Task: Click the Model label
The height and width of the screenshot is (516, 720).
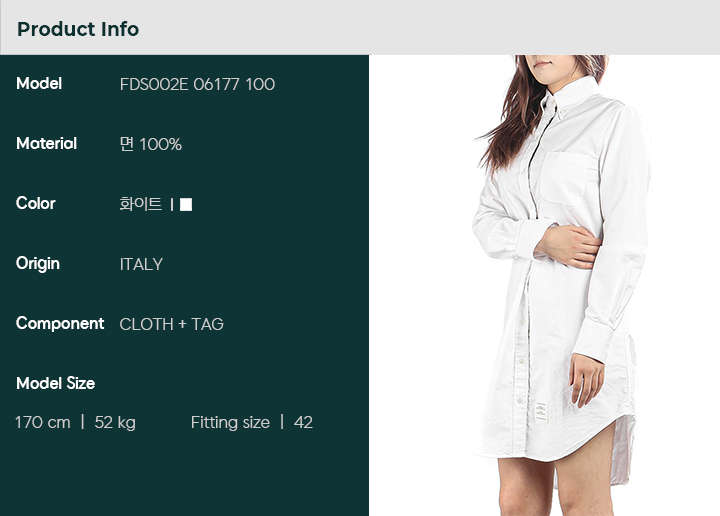Action: (x=39, y=84)
